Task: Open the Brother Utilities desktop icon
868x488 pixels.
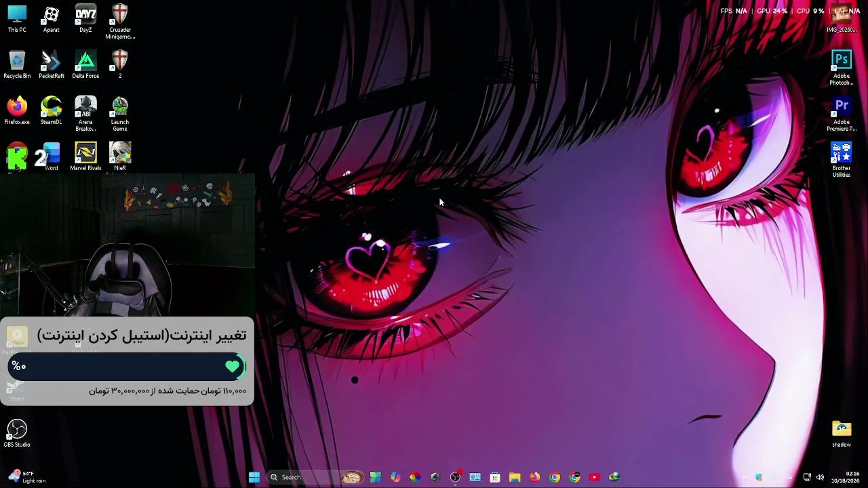Action: (842, 160)
